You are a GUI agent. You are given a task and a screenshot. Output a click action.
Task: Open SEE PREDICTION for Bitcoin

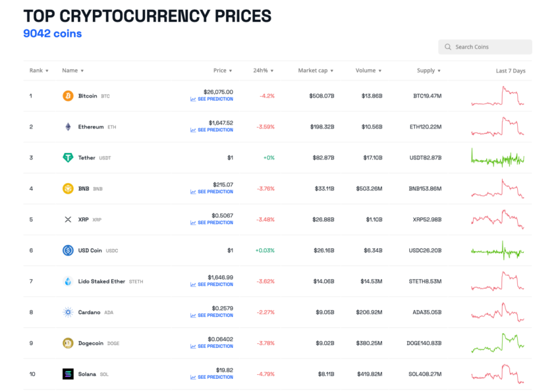pos(210,99)
